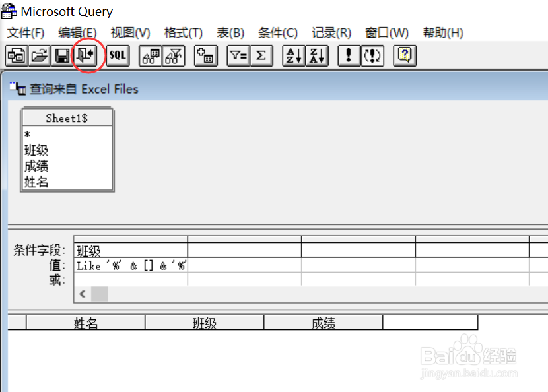
Task: Click the Save Query floppy icon
Action: pyautogui.click(x=63, y=55)
